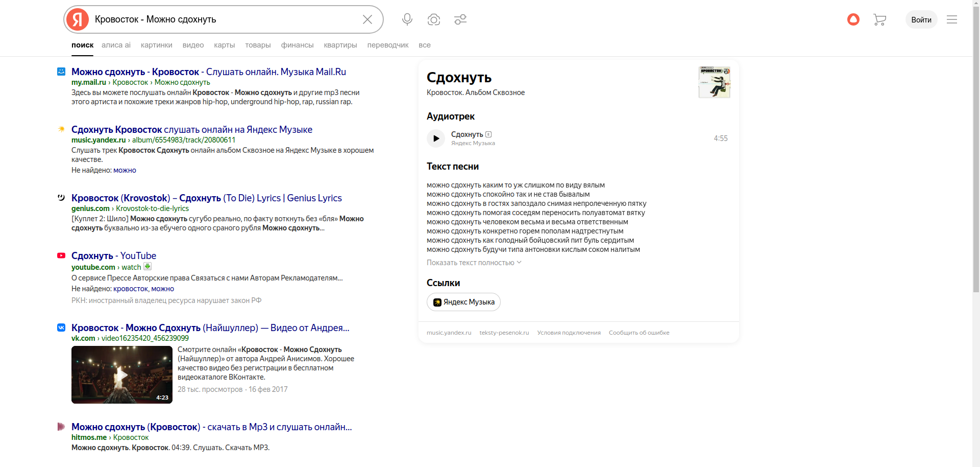
Task: Click the Alice assistant icon
Action: (x=853, y=19)
